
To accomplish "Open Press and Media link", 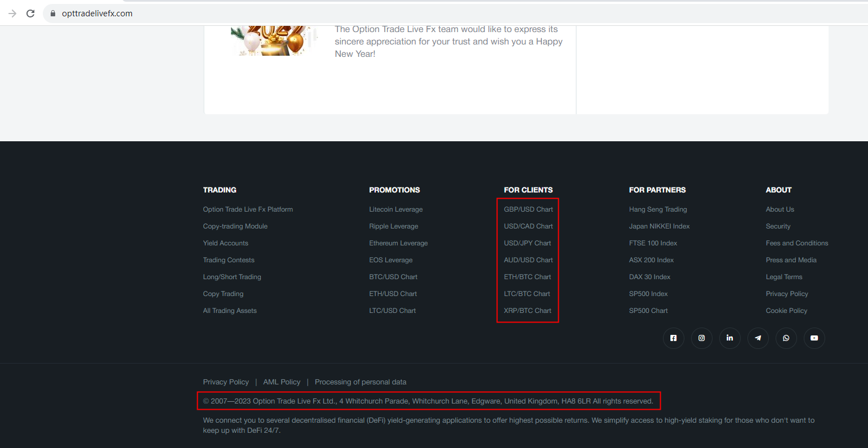I will pos(791,260).
